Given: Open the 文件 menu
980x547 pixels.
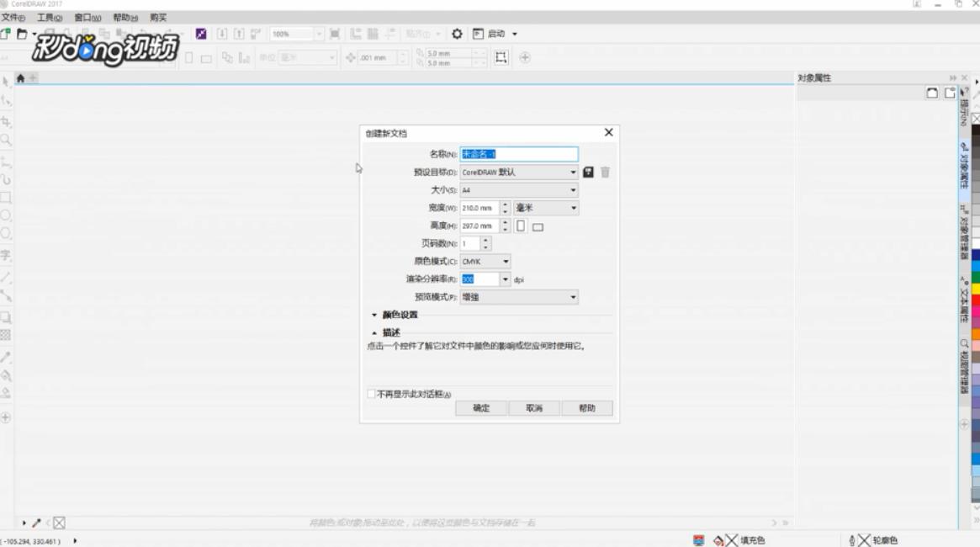Looking at the screenshot, I should [13, 18].
